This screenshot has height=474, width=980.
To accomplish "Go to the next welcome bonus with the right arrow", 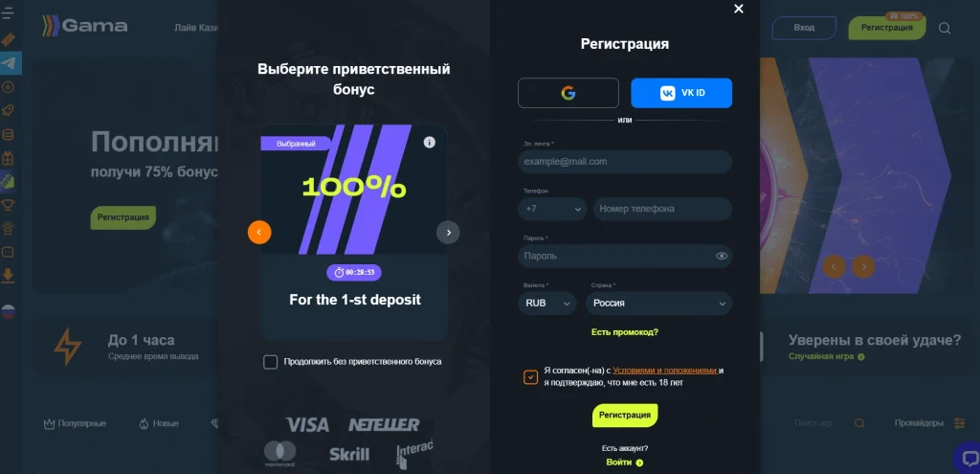I will (x=448, y=233).
